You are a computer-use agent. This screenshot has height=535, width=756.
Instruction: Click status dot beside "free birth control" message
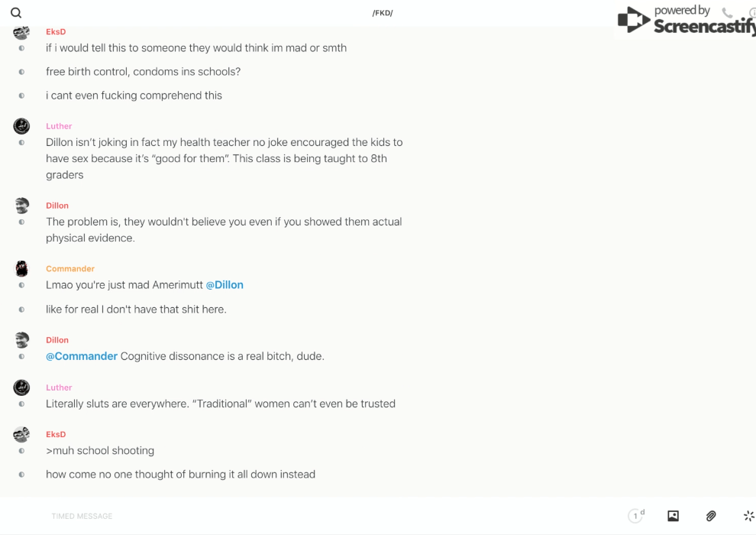(21, 72)
